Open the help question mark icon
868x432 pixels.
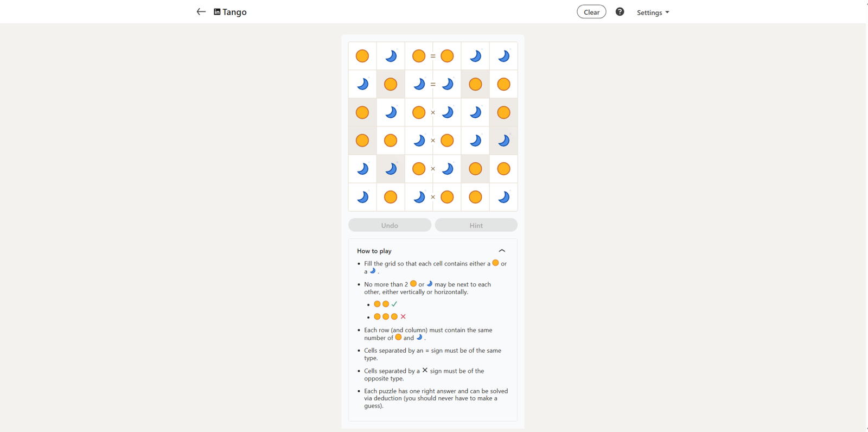click(620, 12)
